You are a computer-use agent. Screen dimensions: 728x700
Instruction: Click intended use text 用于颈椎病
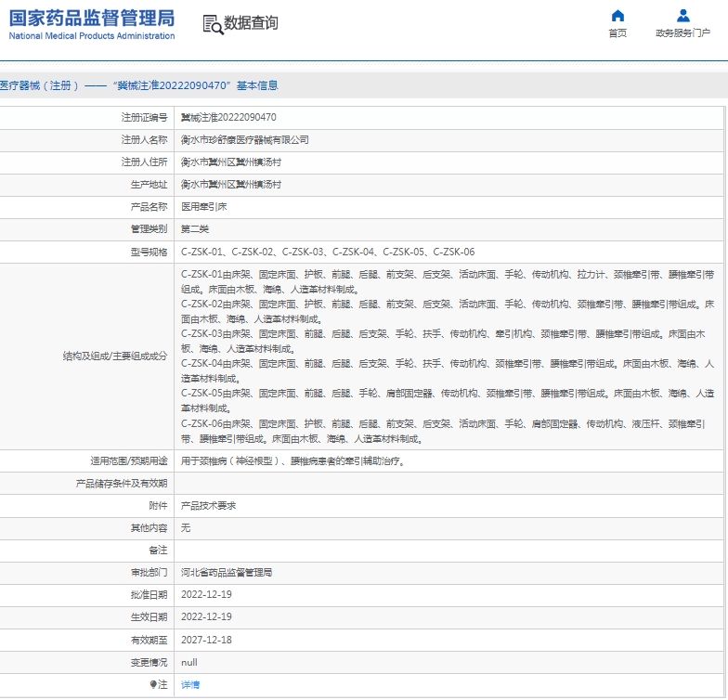pyautogui.click(x=292, y=460)
